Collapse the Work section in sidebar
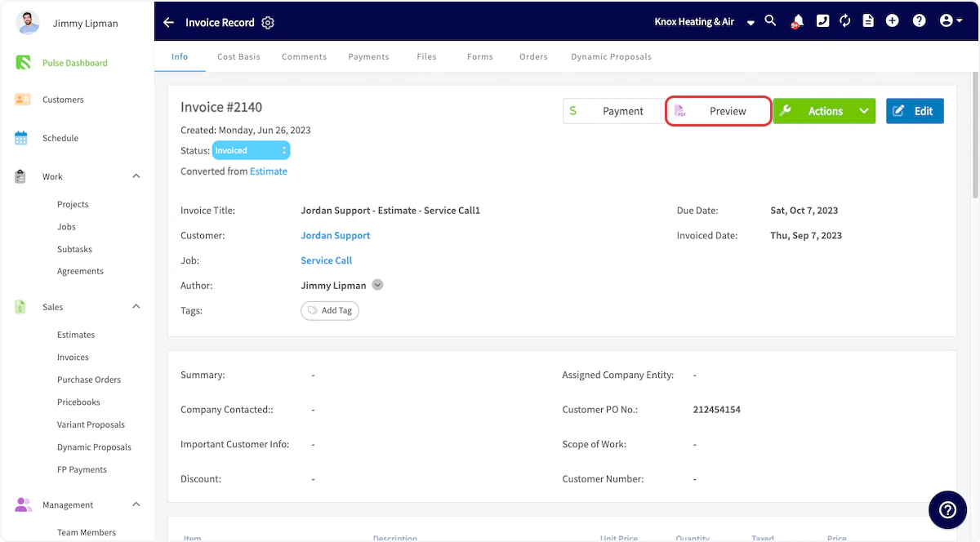This screenshot has width=980, height=542. [136, 176]
